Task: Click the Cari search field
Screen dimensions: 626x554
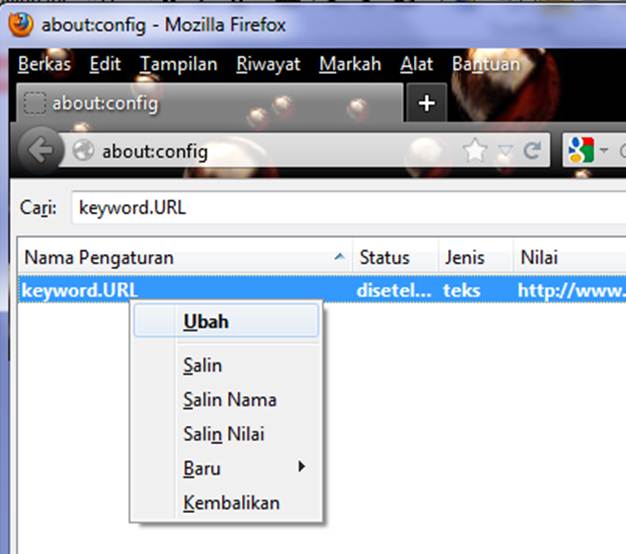Action: click(x=349, y=208)
